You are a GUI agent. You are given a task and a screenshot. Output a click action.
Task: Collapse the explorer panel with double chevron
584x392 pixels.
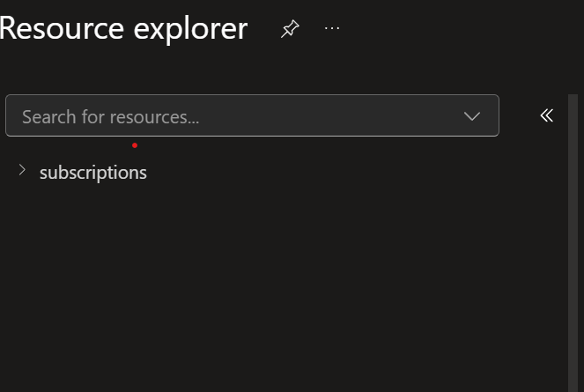coord(546,115)
